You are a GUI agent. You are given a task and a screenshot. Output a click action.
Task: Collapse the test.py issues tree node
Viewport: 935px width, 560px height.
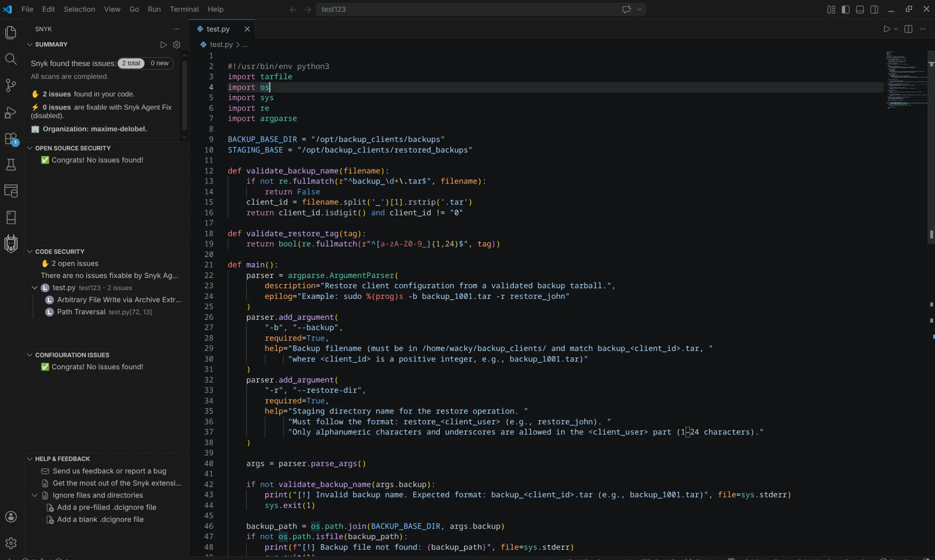(x=35, y=288)
